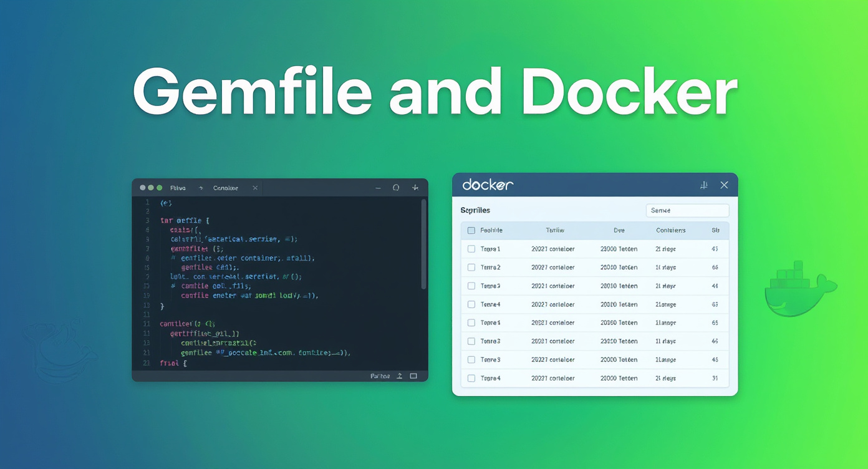The image size is (868, 469).
Task: Click the Tanne 1 name cell
Action: point(491,249)
